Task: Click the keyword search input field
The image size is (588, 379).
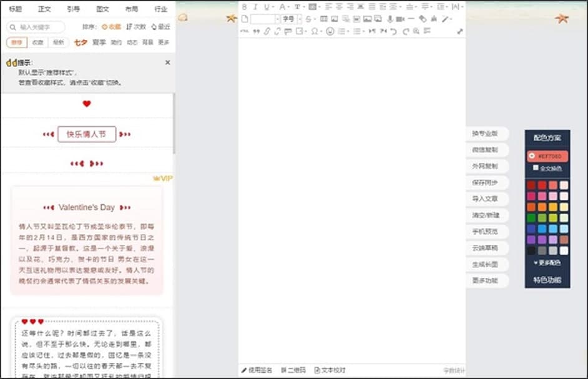Action: pyautogui.click(x=37, y=27)
